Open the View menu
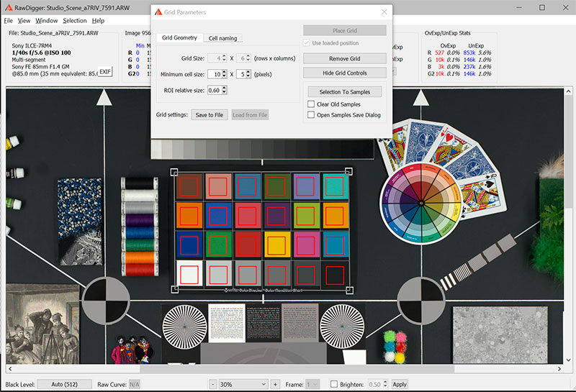 tap(24, 21)
